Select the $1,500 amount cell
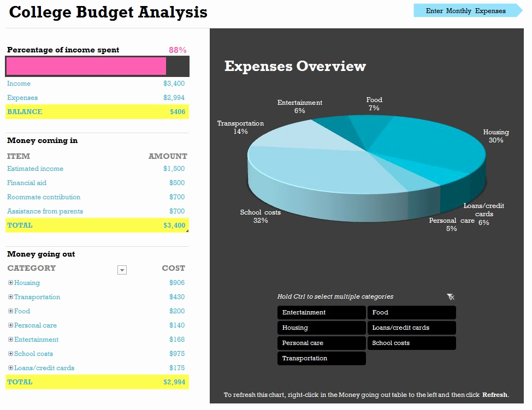The height and width of the screenshot is (410, 532). pyautogui.click(x=174, y=169)
